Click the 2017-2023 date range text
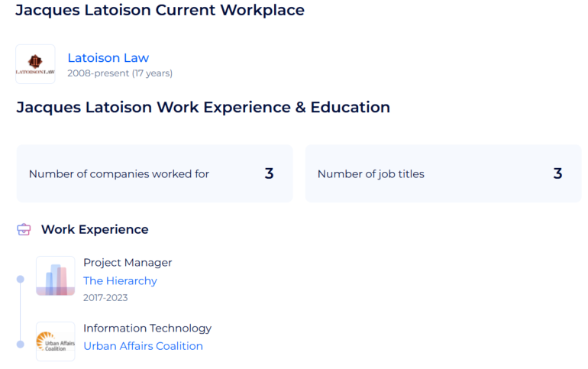This screenshot has height=369, width=588. (105, 297)
